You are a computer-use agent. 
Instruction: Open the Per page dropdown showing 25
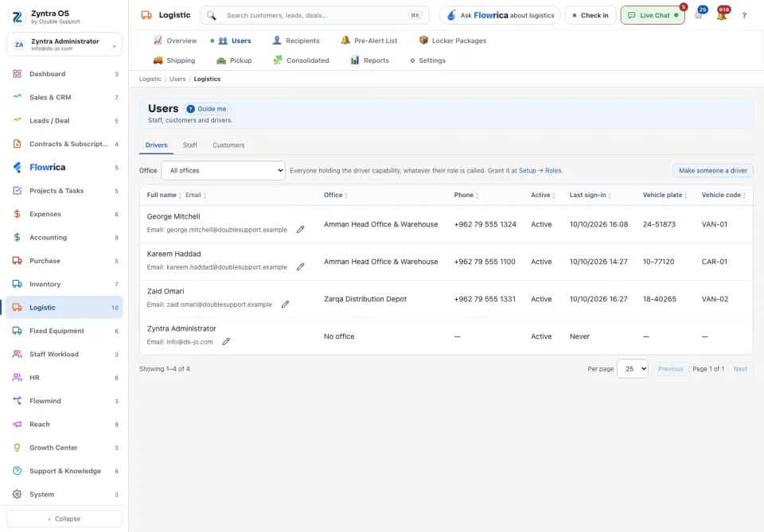(x=633, y=369)
